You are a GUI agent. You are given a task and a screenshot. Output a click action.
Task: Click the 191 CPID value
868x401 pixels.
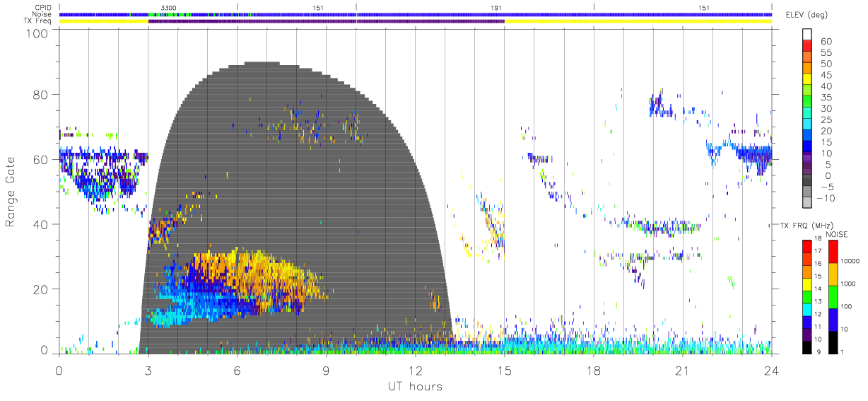(x=496, y=7)
